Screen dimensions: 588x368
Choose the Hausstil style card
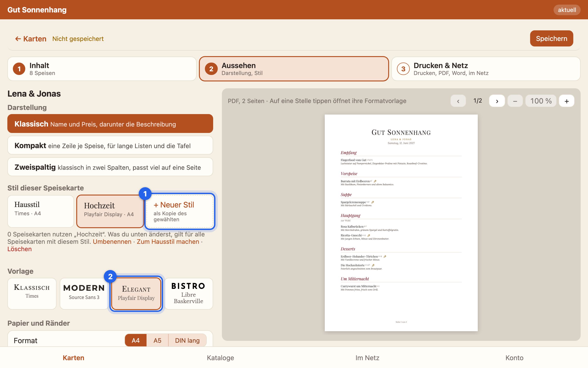41,211
